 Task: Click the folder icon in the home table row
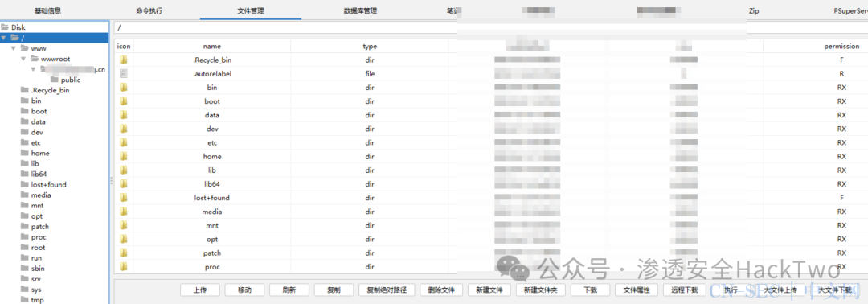pos(124,157)
